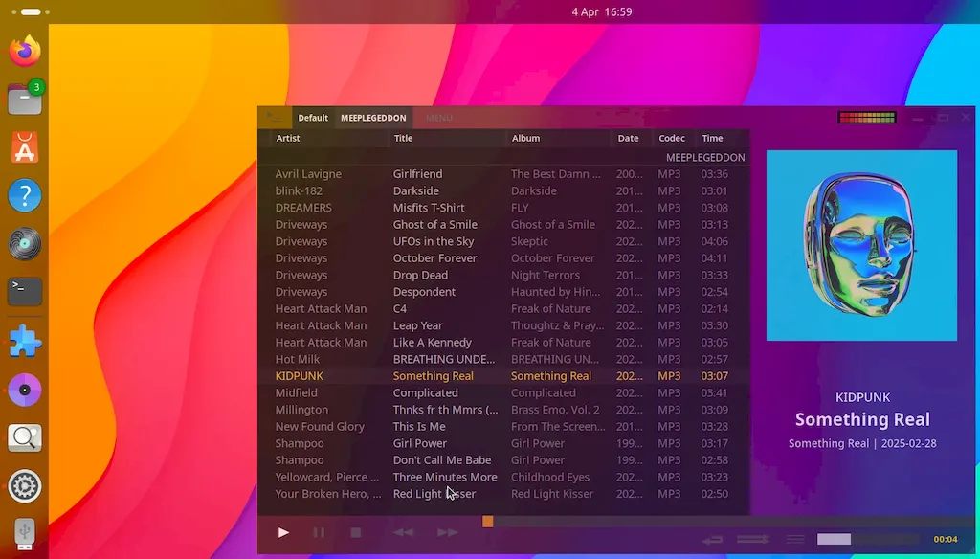
Task: Select the Complicated track title by Midfield
Action: point(426,393)
